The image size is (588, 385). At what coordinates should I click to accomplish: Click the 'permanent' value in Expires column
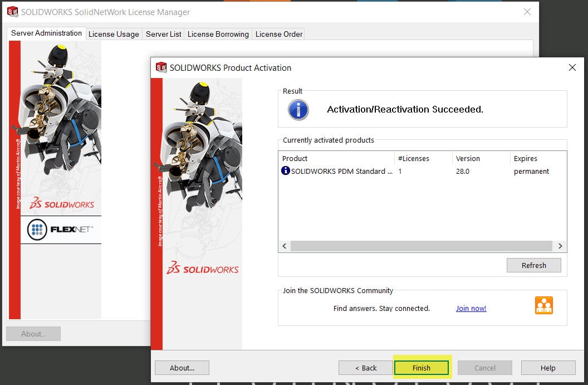pyautogui.click(x=531, y=172)
